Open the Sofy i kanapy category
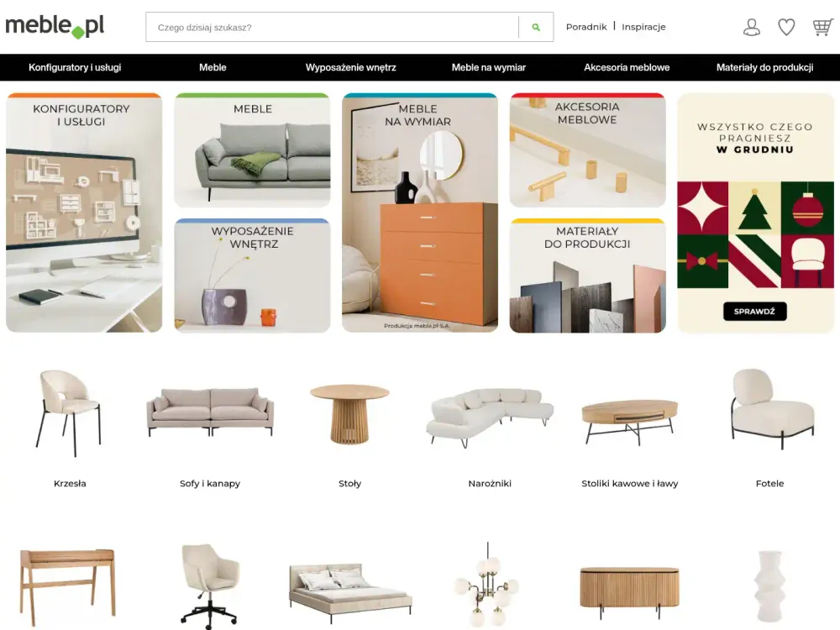The width and height of the screenshot is (840, 630). (209, 483)
